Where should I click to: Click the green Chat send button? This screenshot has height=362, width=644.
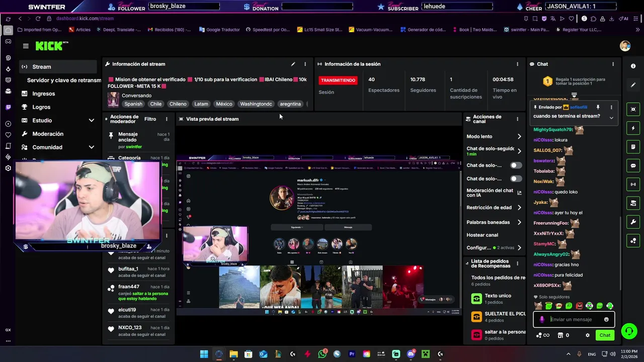[x=605, y=335]
